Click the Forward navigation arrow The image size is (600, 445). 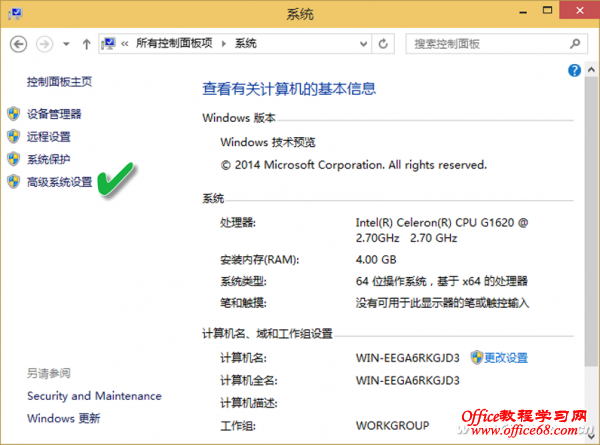pos(44,44)
